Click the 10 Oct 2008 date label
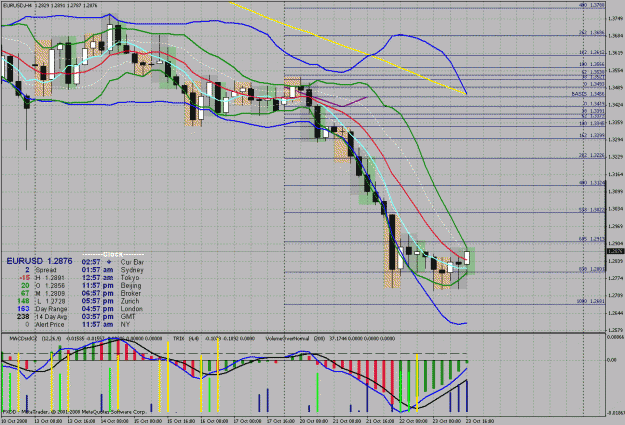Viewport: 625px width, 425px height. coord(14,421)
